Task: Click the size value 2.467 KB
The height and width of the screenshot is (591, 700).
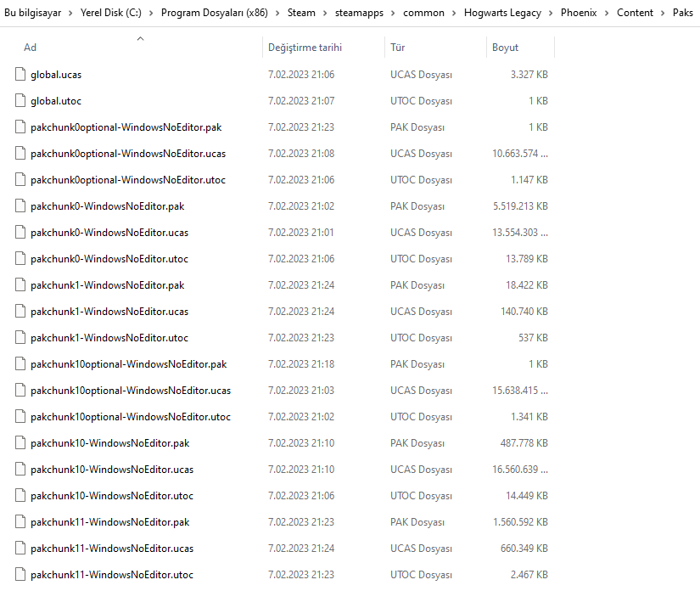Action: tap(529, 575)
